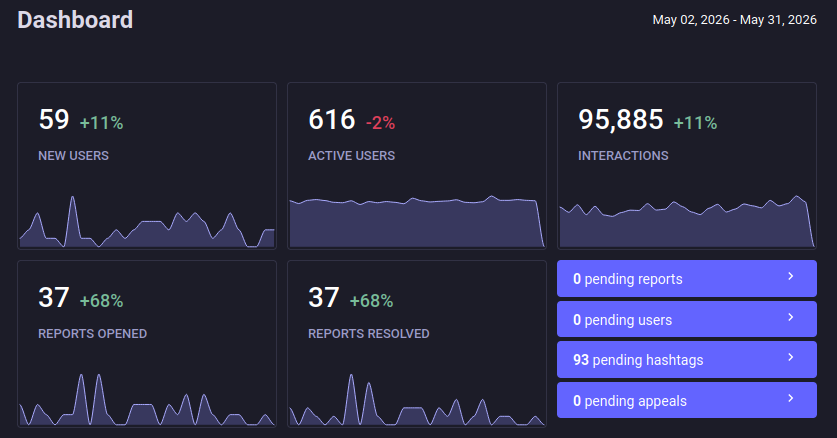This screenshot has height=438, width=837.
Task: Click the 59 new users value
Action: [54, 120]
